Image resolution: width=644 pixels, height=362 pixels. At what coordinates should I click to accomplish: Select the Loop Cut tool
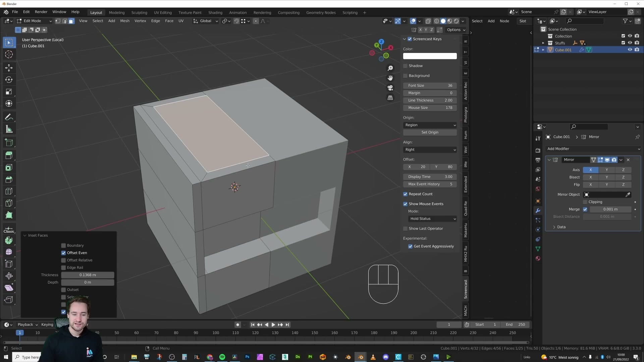(x=9, y=191)
